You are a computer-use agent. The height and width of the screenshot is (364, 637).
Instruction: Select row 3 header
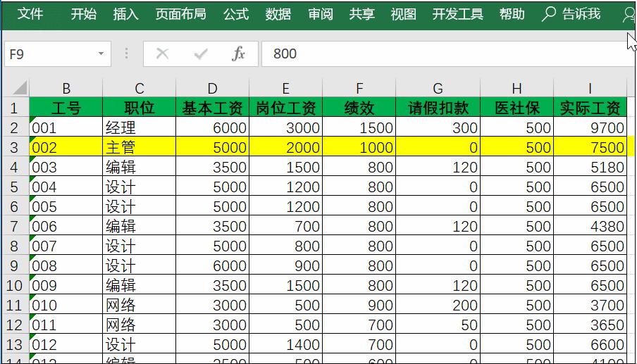[15, 147]
